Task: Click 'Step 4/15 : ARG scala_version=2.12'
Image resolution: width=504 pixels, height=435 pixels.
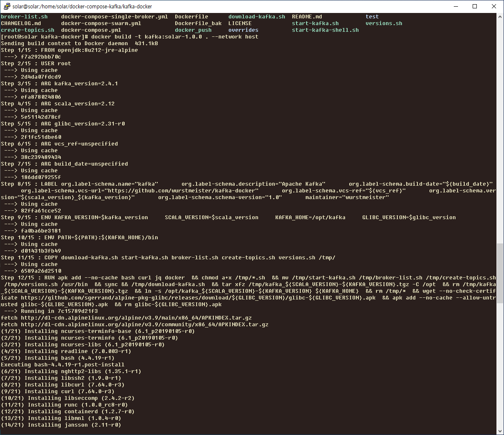Action: (x=58, y=104)
